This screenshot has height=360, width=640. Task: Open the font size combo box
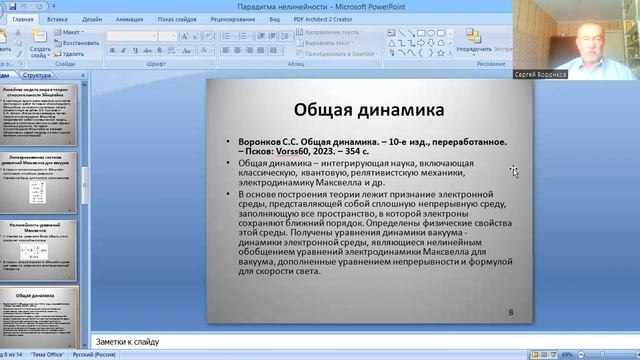click(x=167, y=36)
